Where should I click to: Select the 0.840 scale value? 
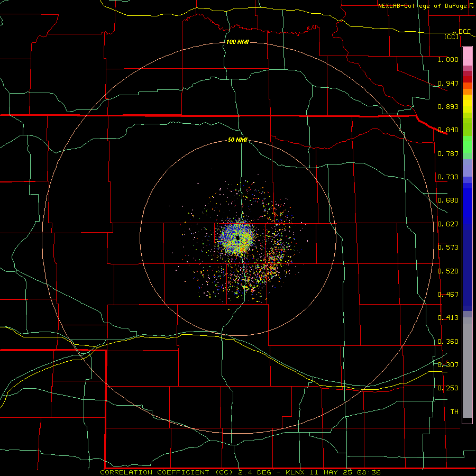[x=448, y=130]
